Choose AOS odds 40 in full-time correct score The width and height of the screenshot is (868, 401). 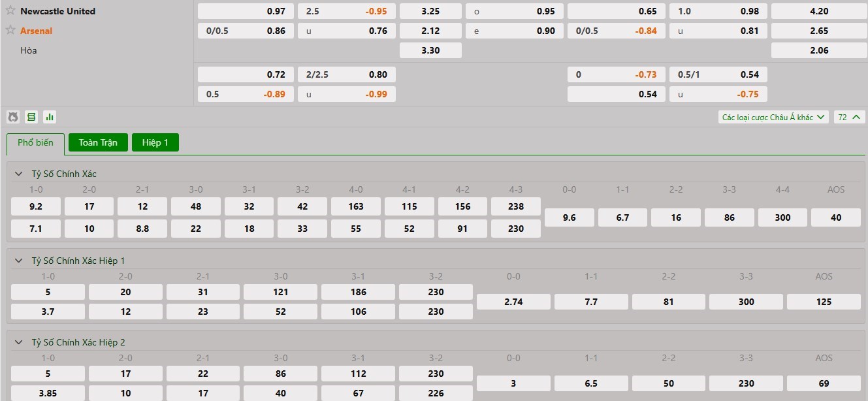(835, 217)
